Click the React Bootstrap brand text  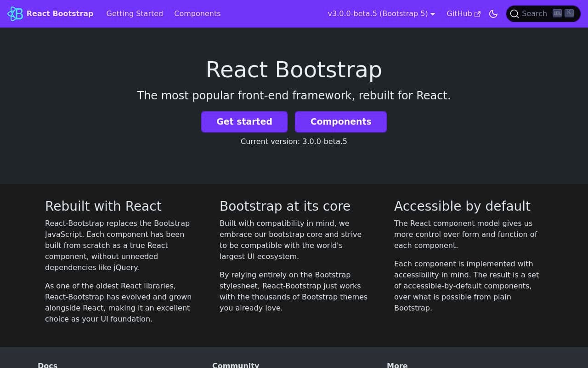(x=60, y=14)
